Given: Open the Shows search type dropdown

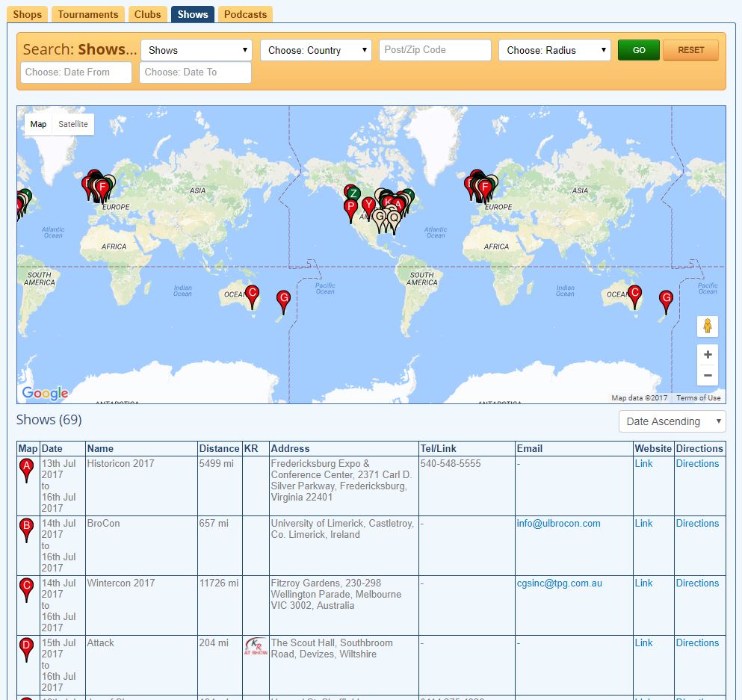Looking at the screenshot, I should point(197,50).
